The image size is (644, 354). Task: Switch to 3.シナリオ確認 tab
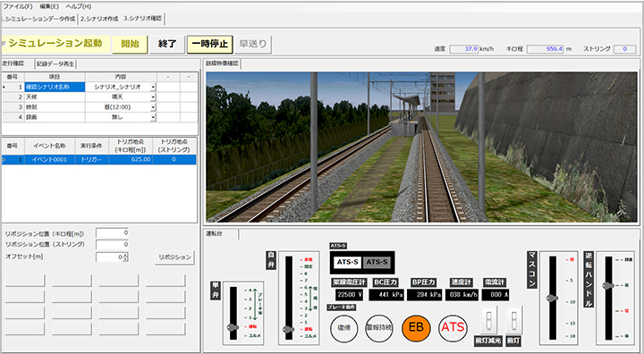pos(143,19)
